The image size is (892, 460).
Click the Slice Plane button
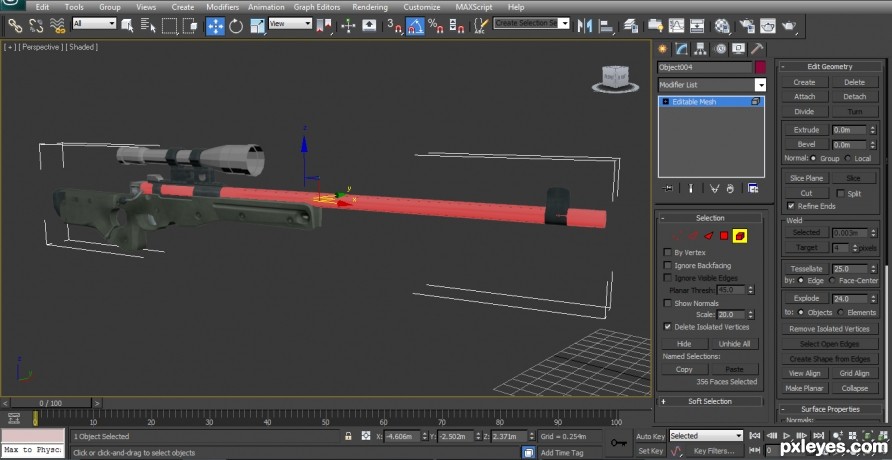tap(806, 178)
